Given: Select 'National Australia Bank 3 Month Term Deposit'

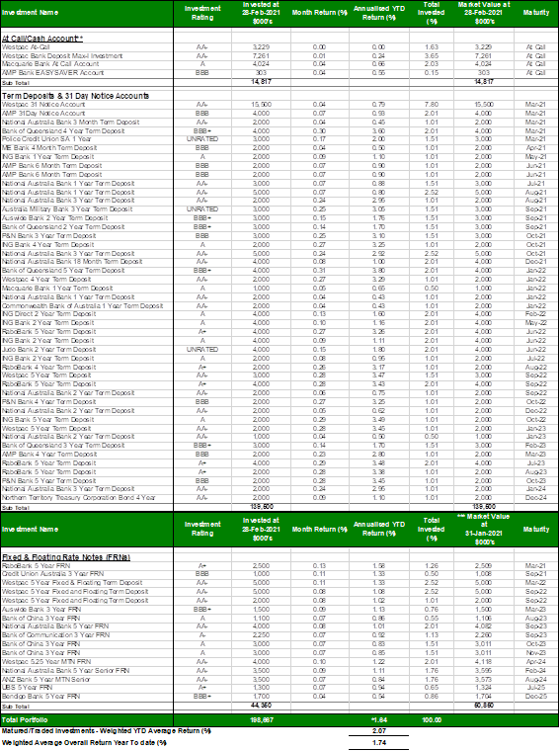Looking at the screenshot, I should (x=70, y=123).
